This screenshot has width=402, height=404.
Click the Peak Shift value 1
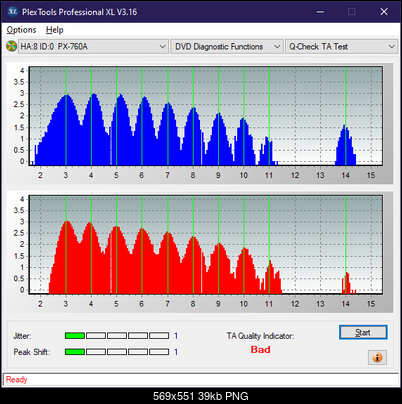coord(176,352)
